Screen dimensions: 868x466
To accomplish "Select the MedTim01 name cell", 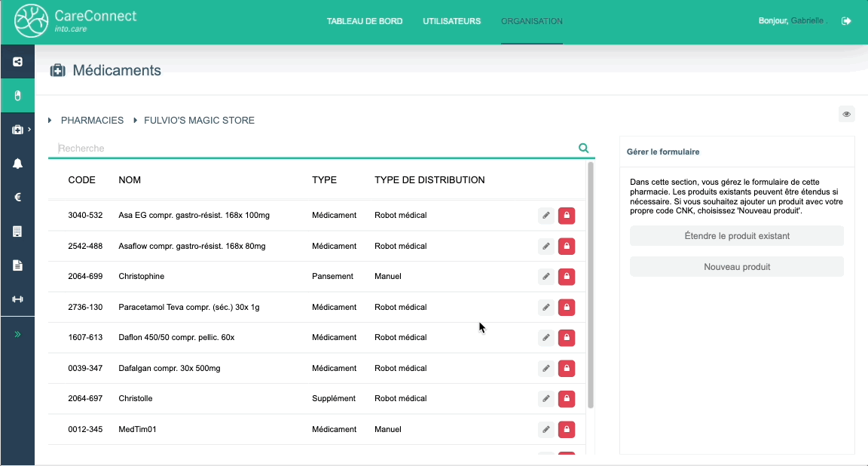I will pyautogui.click(x=137, y=429).
